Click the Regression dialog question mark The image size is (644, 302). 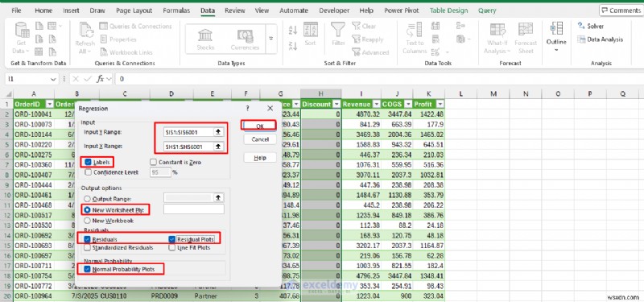247,109
